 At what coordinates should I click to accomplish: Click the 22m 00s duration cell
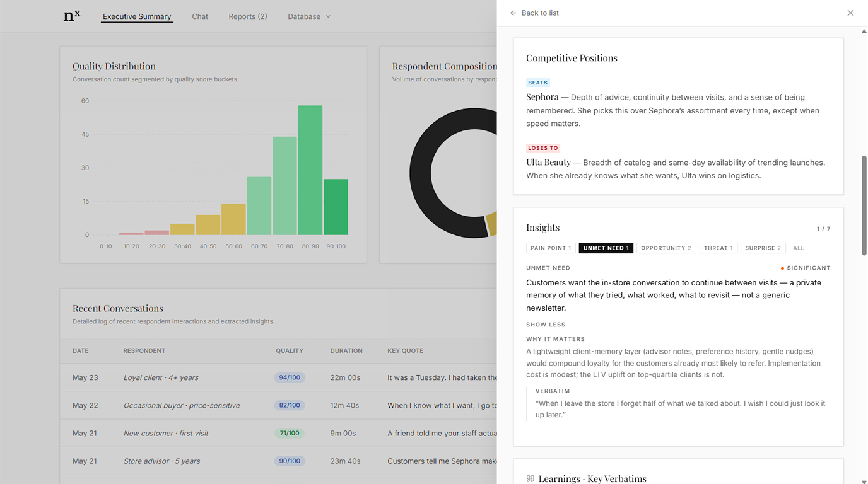(345, 377)
